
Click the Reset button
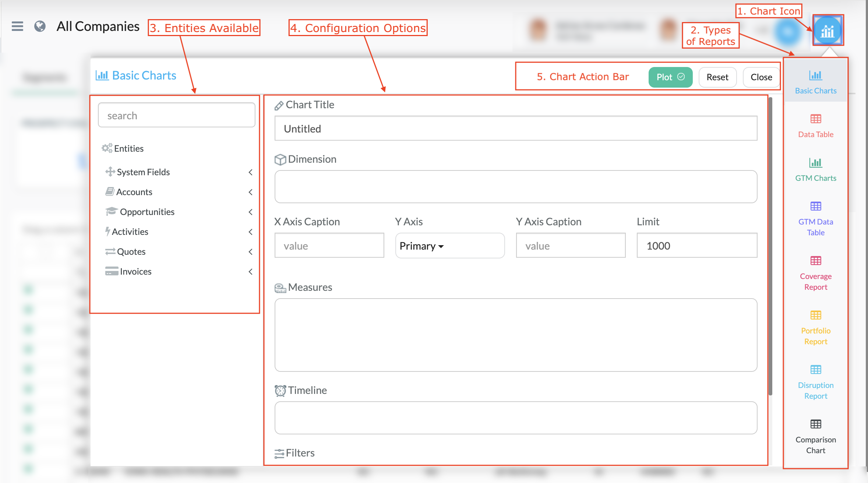point(717,77)
